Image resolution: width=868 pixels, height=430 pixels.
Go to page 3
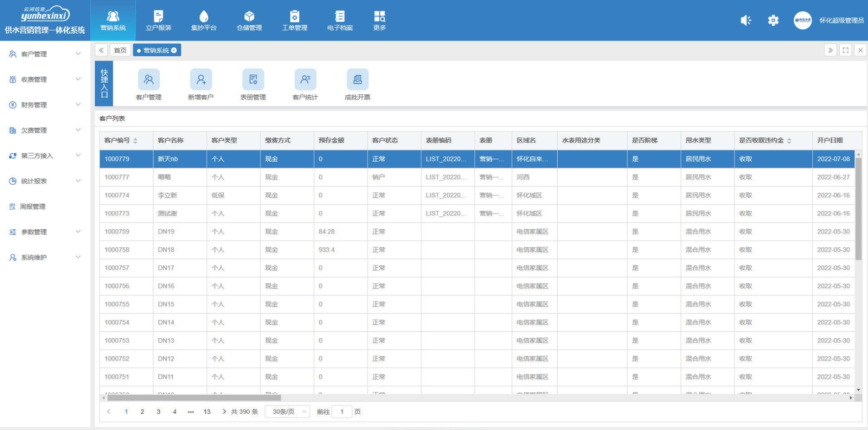point(158,412)
